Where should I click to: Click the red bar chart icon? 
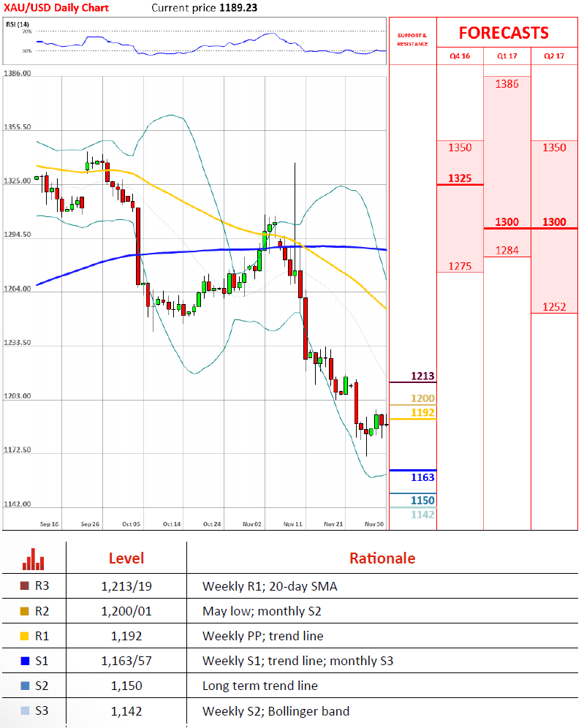34,559
